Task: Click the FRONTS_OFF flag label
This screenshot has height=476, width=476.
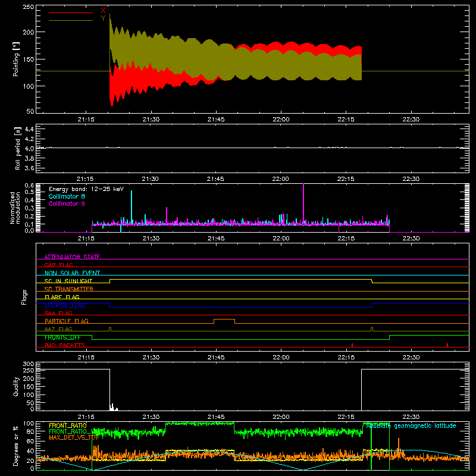Action: (62, 337)
